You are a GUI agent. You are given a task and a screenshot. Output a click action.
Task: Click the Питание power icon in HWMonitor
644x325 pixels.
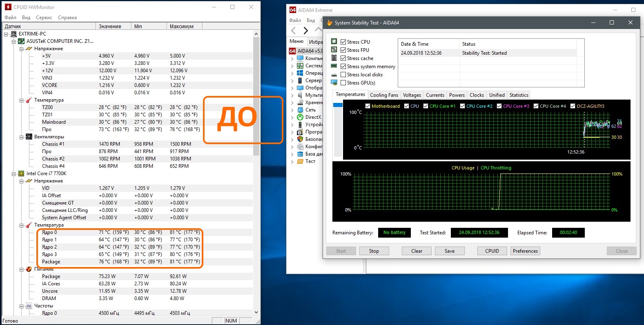[29, 269]
